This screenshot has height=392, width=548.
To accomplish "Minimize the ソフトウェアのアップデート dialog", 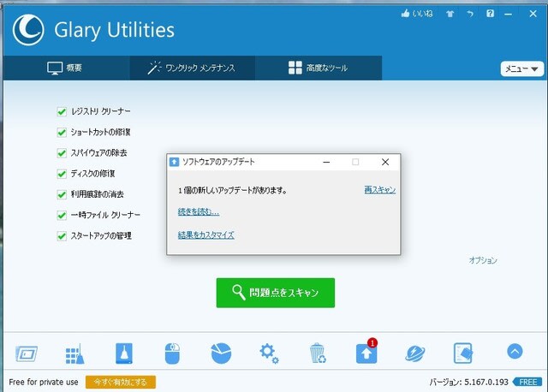I will tap(326, 162).
